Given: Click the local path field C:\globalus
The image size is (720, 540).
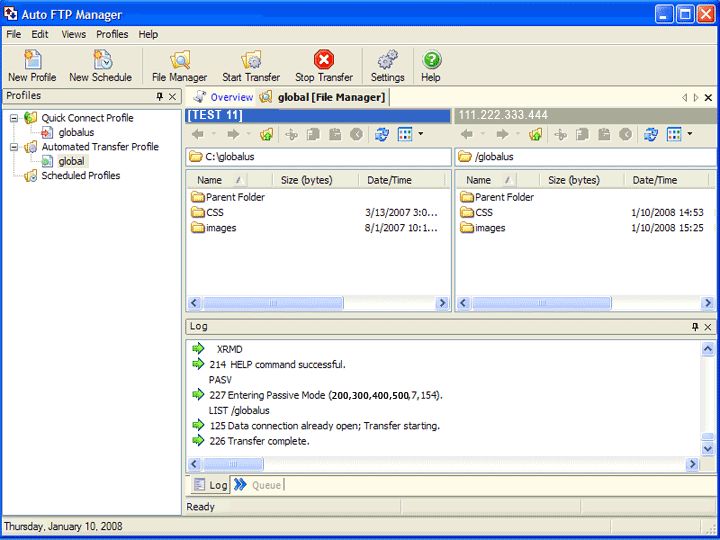Looking at the screenshot, I should 319,157.
